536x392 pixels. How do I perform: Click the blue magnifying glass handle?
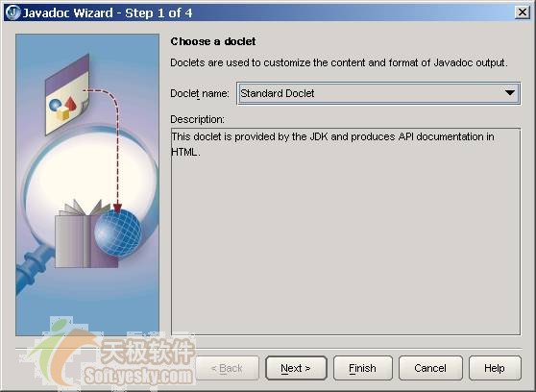coord(33,268)
